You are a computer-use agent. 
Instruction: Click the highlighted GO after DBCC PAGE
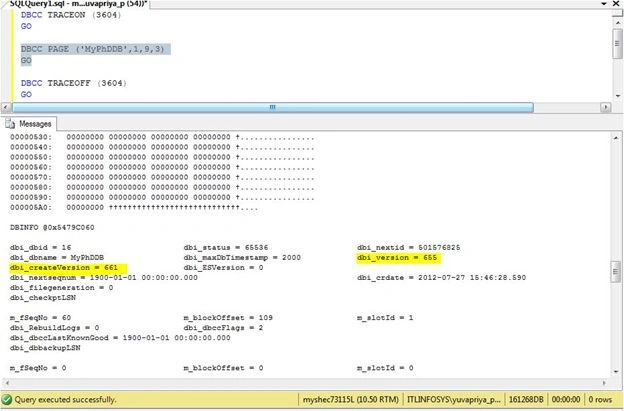[26, 60]
